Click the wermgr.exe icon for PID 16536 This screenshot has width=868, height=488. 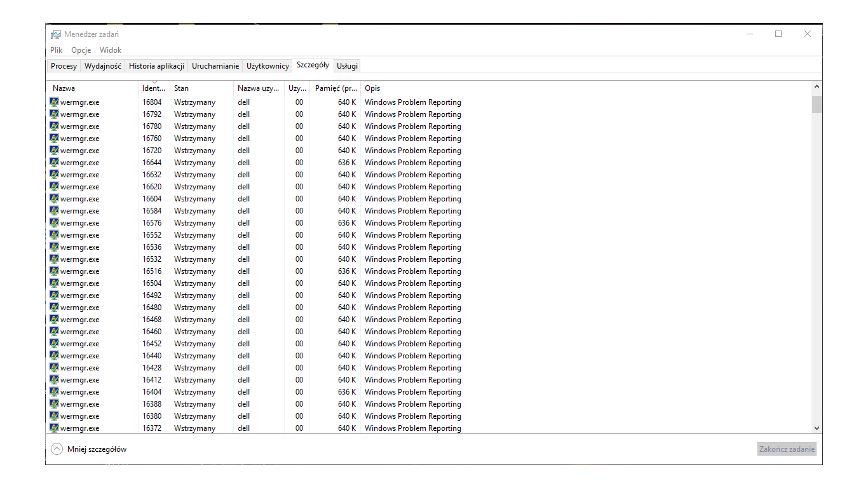[54, 247]
